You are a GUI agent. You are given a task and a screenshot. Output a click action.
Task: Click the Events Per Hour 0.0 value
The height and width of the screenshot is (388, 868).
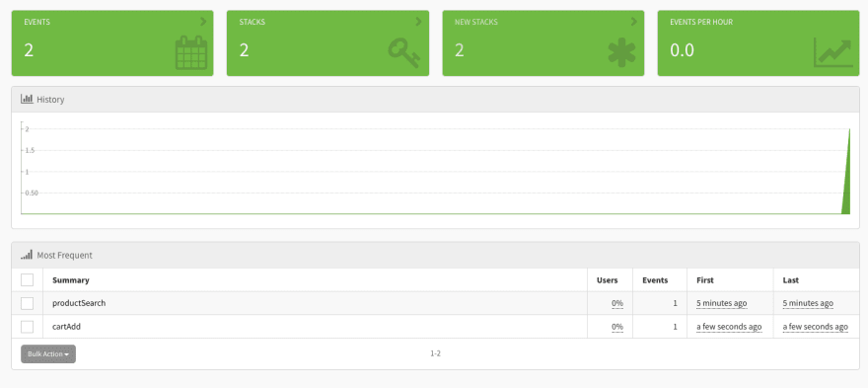click(x=682, y=50)
